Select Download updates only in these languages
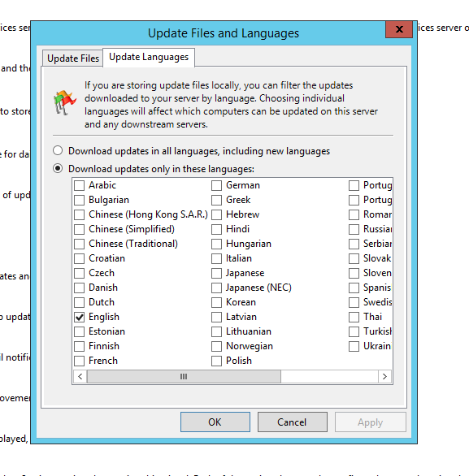469x476 pixels. [x=58, y=168]
